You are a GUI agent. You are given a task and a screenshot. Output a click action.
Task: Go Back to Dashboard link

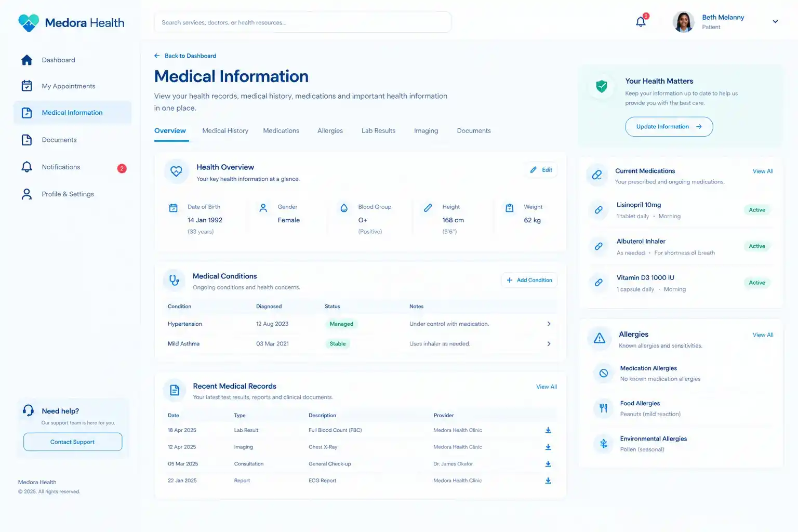(x=185, y=56)
